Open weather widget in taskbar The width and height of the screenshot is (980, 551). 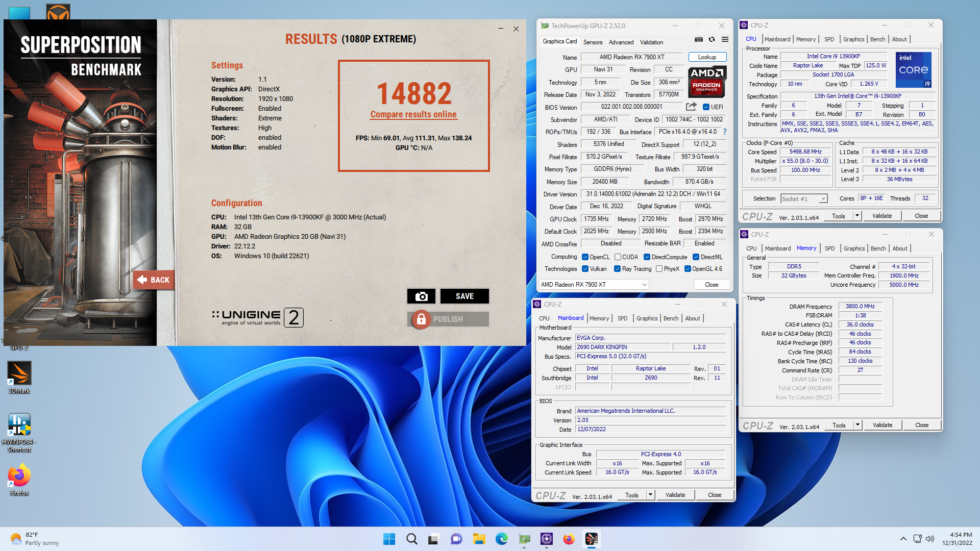click(35, 539)
